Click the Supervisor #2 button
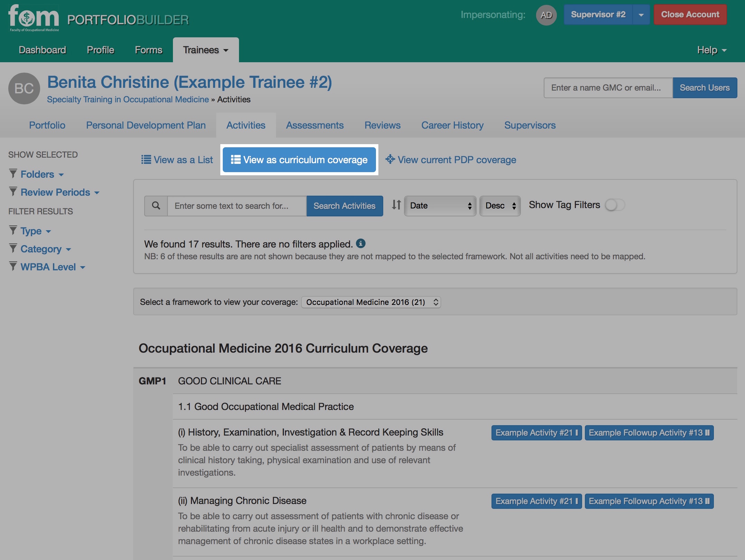The image size is (745, 560). pos(598,15)
